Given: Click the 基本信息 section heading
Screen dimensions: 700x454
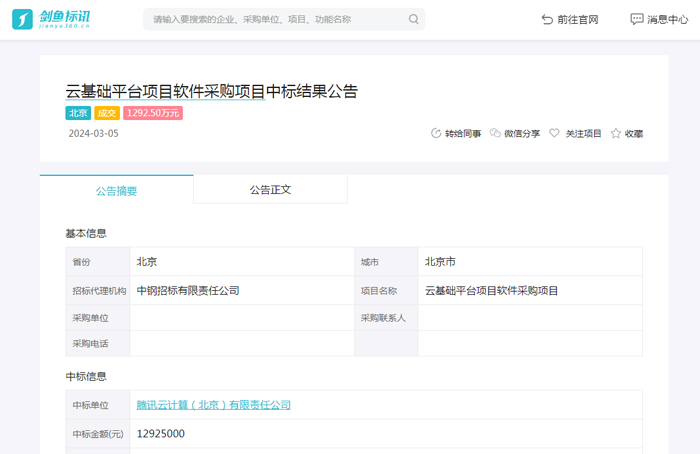Looking at the screenshot, I should coord(86,233).
